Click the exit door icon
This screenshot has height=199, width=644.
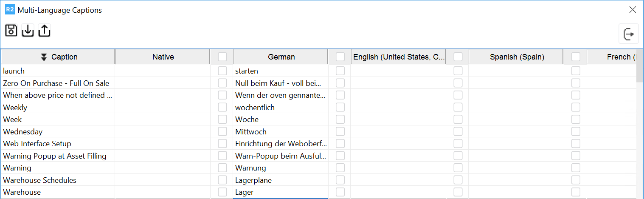(x=628, y=34)
